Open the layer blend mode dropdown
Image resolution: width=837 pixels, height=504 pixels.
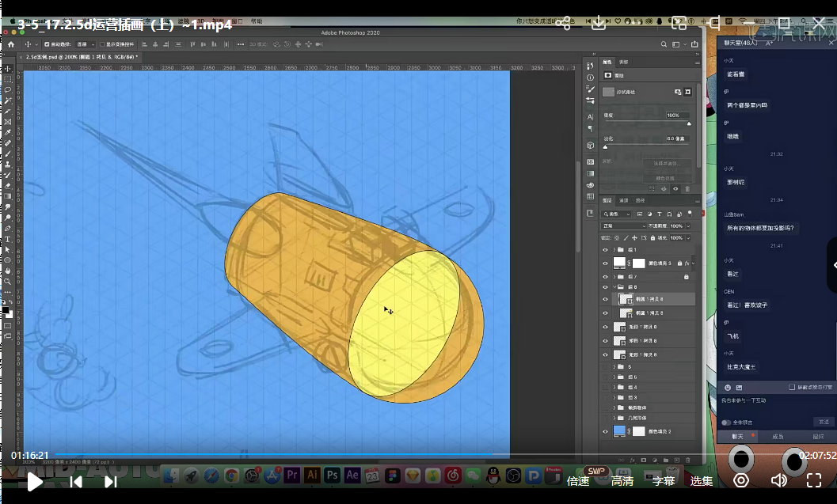[624, 225]
